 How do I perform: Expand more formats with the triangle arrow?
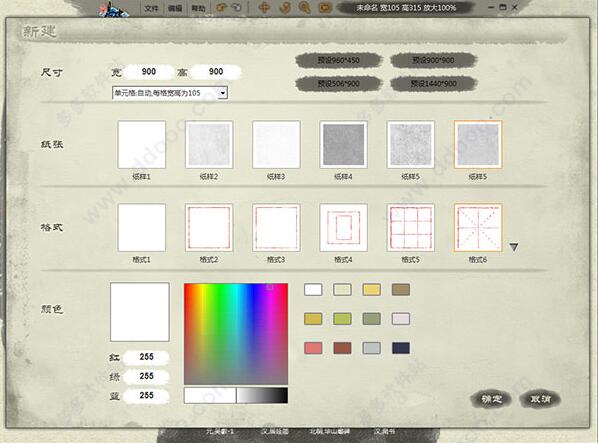pos(514,247)
